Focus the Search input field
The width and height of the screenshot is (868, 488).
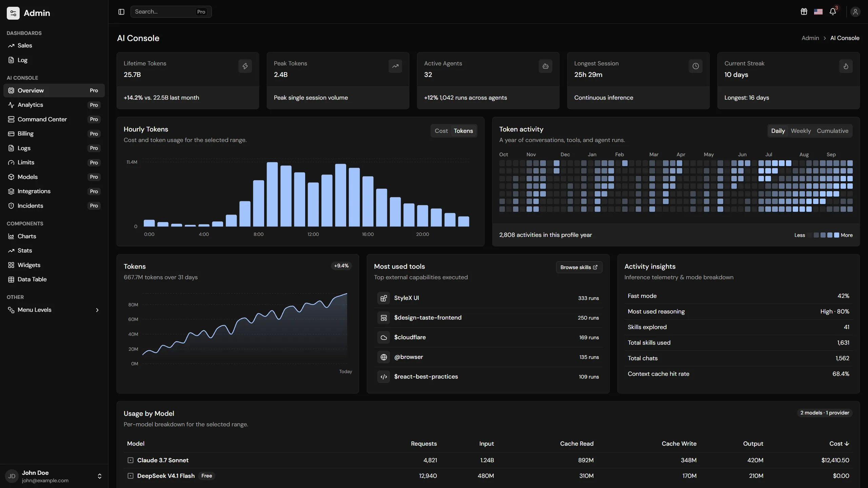[x=171, y=12]
